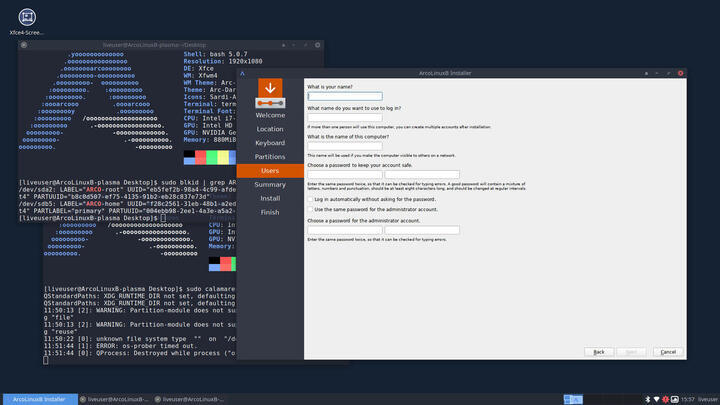720x405 pixels.
Task: Click the liveuser label in the panel
Action: 708,399
